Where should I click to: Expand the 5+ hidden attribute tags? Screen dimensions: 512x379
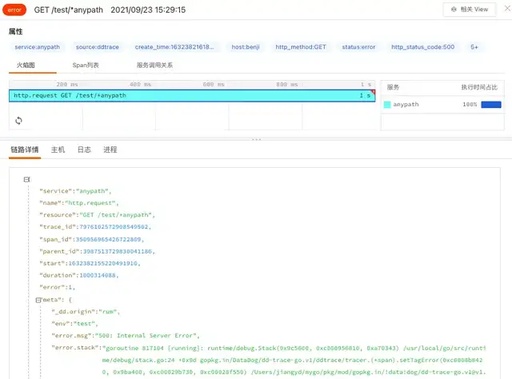(474, 47)
